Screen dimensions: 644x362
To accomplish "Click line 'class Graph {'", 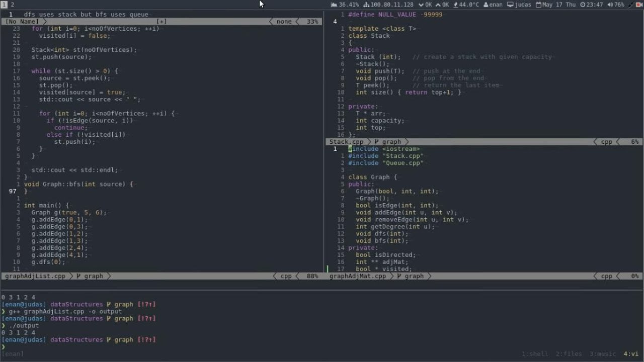I will coord(373,177).
